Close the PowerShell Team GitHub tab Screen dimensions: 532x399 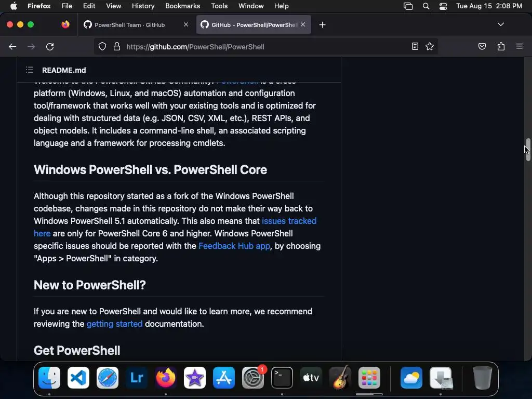coord(186,24)
